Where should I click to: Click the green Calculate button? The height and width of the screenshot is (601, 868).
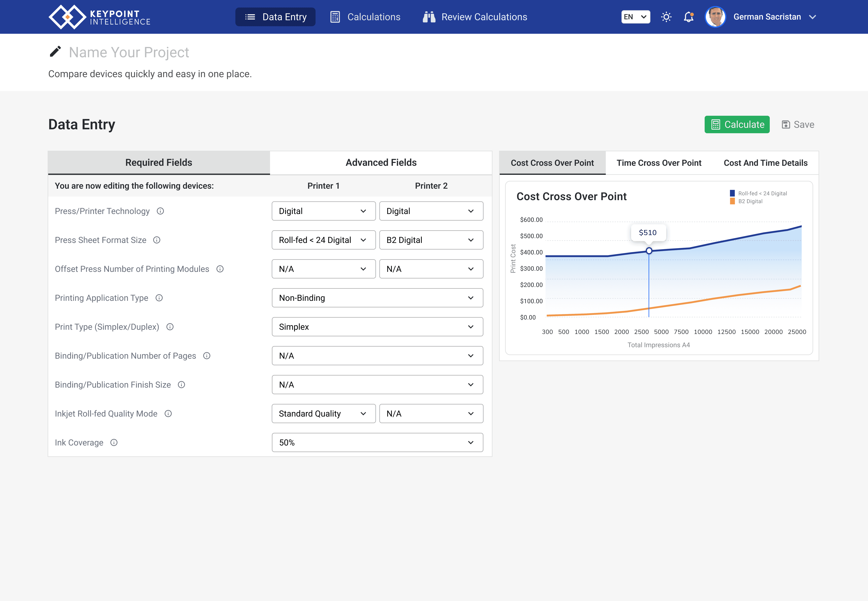pos(737,125)
